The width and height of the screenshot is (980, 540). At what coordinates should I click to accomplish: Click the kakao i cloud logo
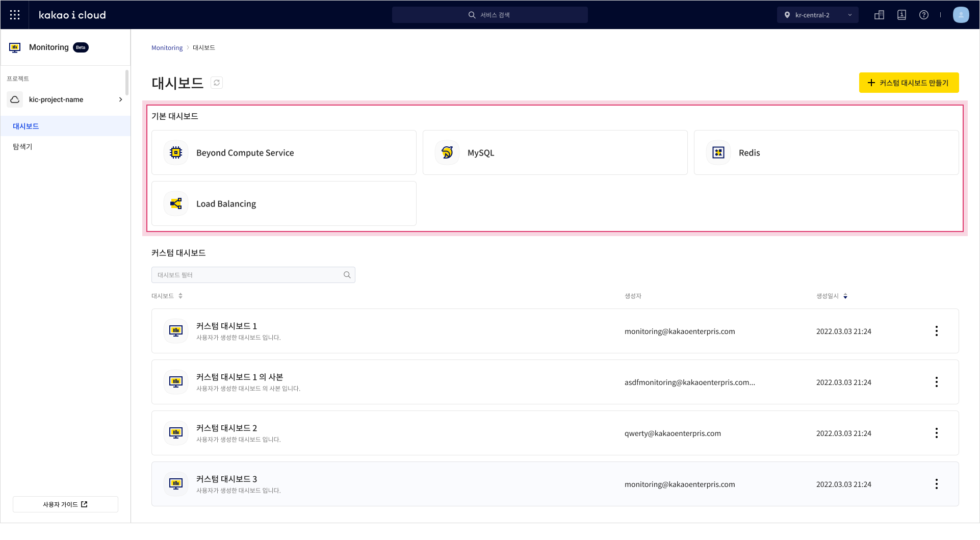[72, 15]
